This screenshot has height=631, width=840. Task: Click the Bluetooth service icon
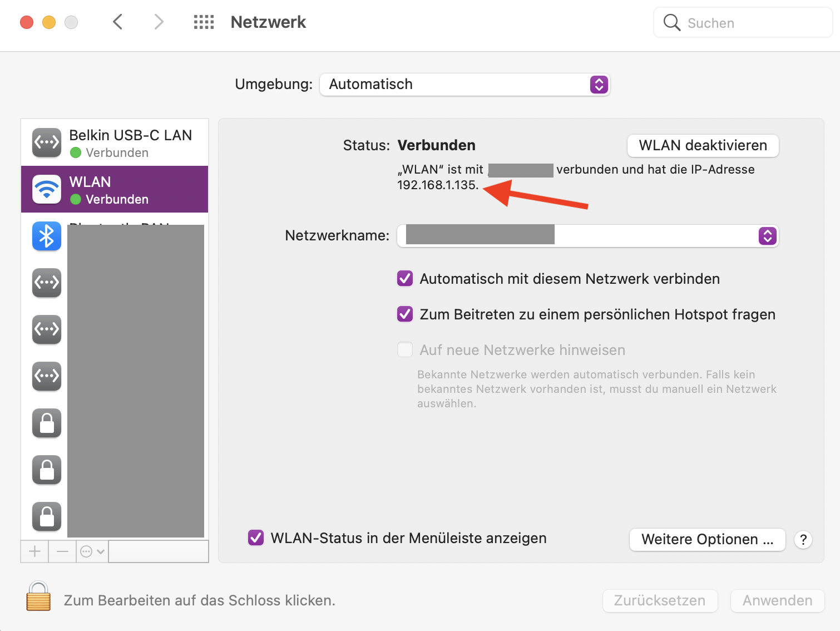coord(47,236)
